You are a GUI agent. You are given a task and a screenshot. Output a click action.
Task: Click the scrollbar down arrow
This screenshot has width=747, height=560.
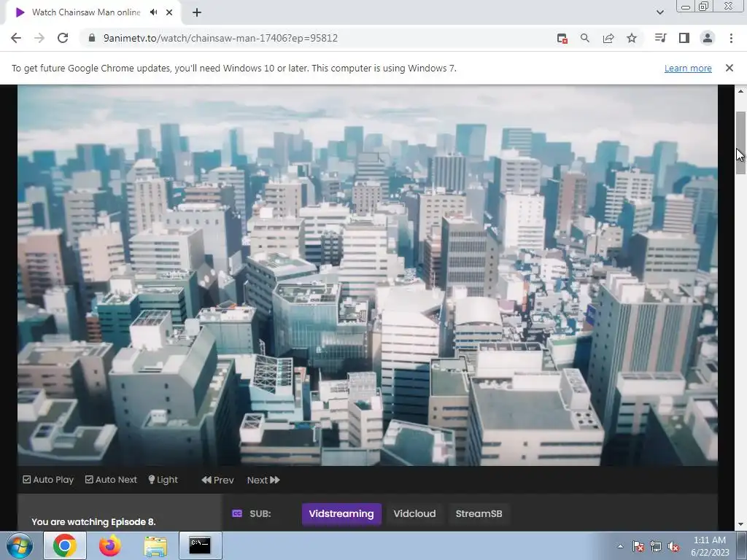(740, 524)
